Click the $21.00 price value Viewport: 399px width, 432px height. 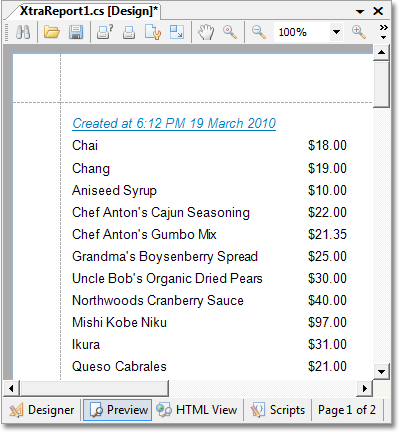pos(327,366)
